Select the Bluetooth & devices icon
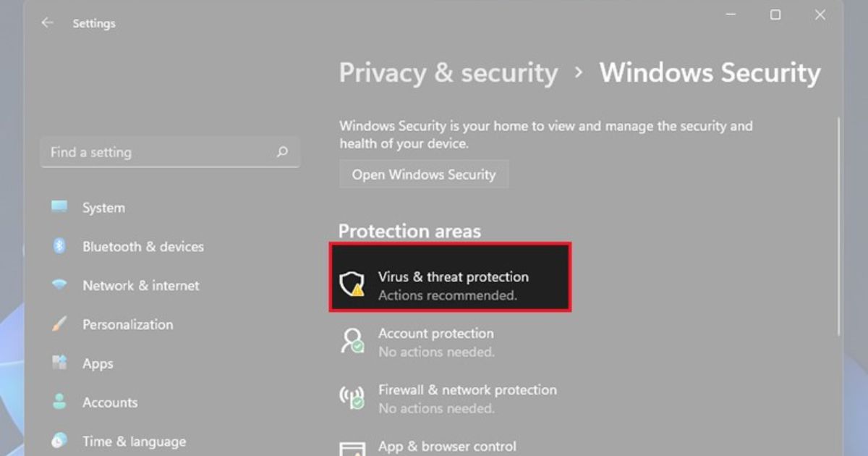This screenshot has height=456, width=868. pos(59,246)
